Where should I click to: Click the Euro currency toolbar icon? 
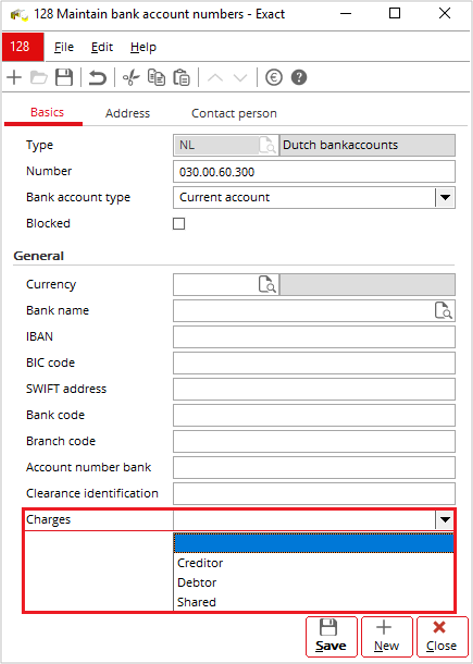click(x=274, y=78)
